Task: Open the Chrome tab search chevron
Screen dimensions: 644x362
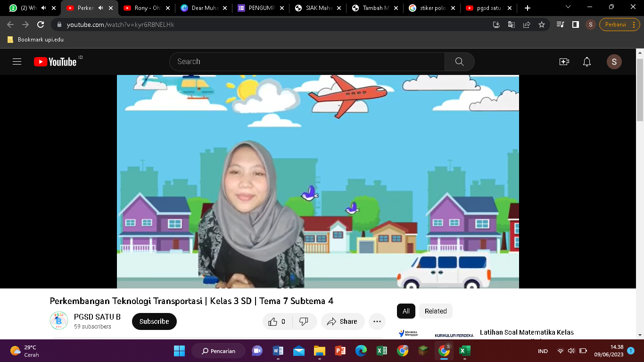Action: (568, 8)
